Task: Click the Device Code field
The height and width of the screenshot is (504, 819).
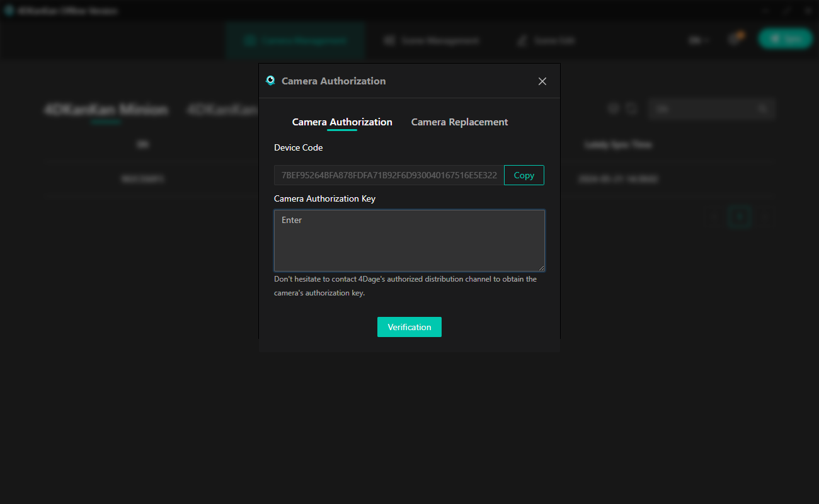Action: (389, 175)
